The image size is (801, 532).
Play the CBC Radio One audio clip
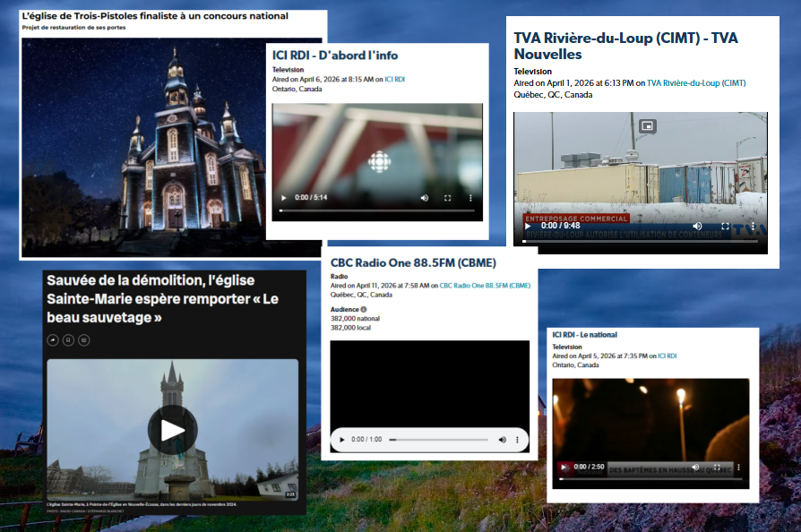340,440
